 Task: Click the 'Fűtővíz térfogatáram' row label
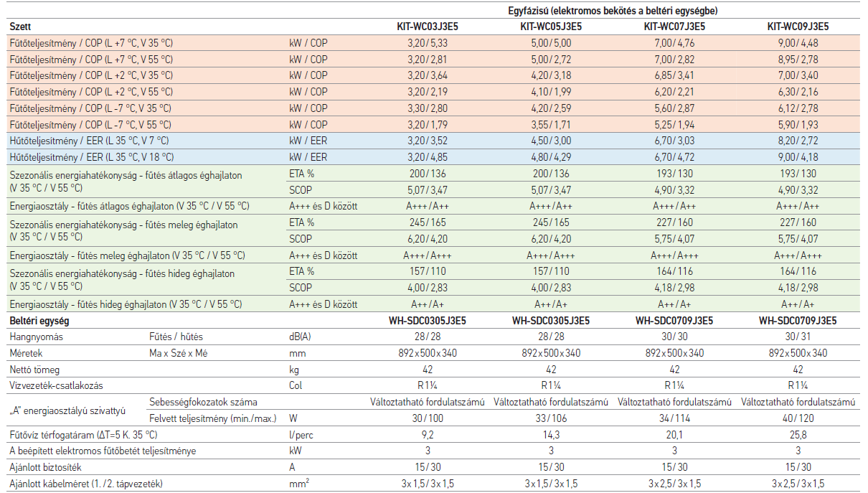pos(83,435)
